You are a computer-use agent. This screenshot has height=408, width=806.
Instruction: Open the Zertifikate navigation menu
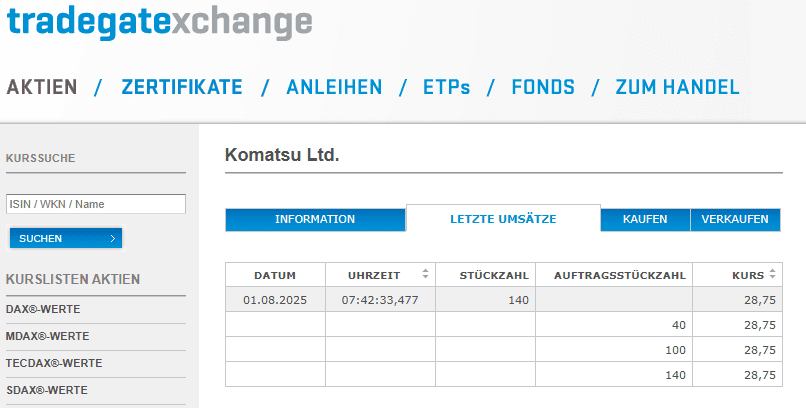(x=182, y=87)
